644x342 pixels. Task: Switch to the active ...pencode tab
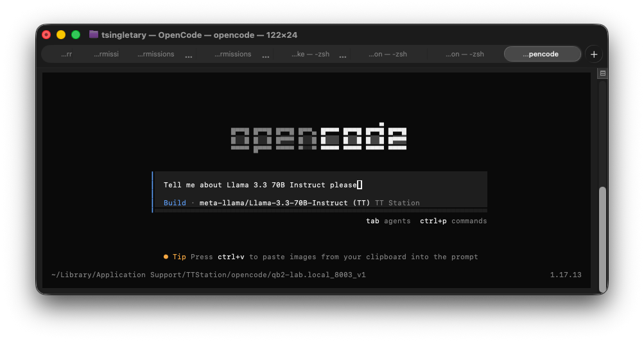click(542, 54)
